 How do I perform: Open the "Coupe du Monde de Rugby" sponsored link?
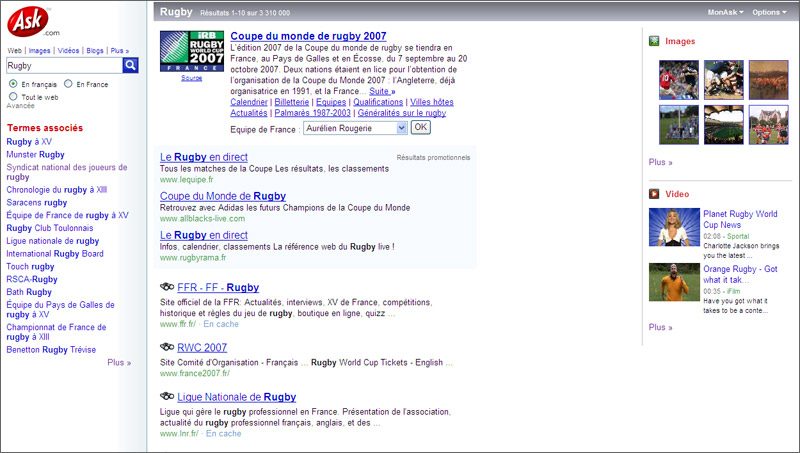tap(222, 196)
